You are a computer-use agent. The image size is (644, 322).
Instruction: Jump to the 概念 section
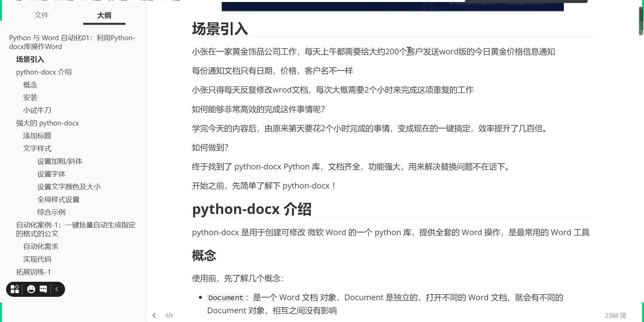point(30,85)
